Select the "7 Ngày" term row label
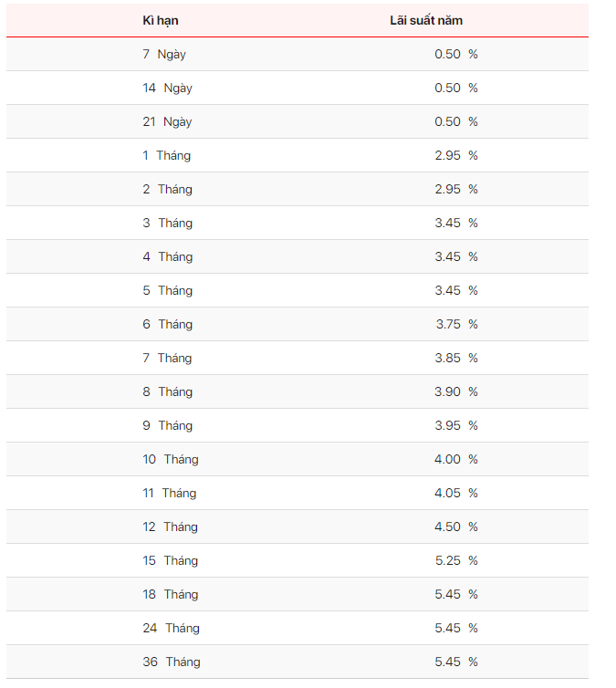The image size is (616, 688). [x=164, y=54]
